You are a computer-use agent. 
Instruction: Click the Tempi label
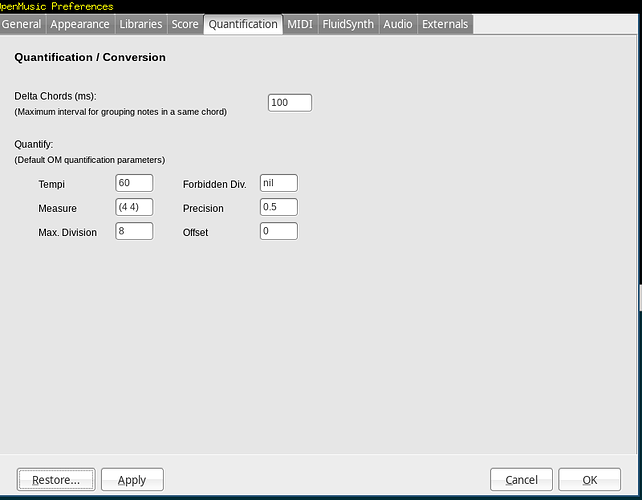click(52, 184)
